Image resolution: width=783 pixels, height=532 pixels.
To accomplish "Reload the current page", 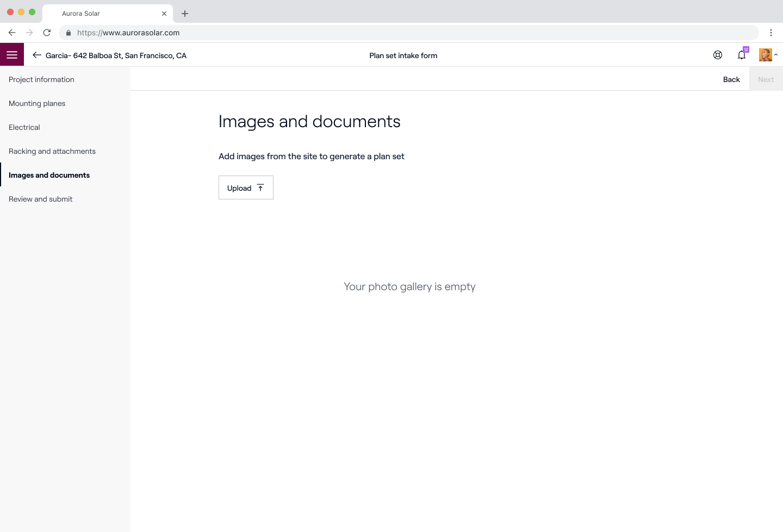I will click(47, 33).
